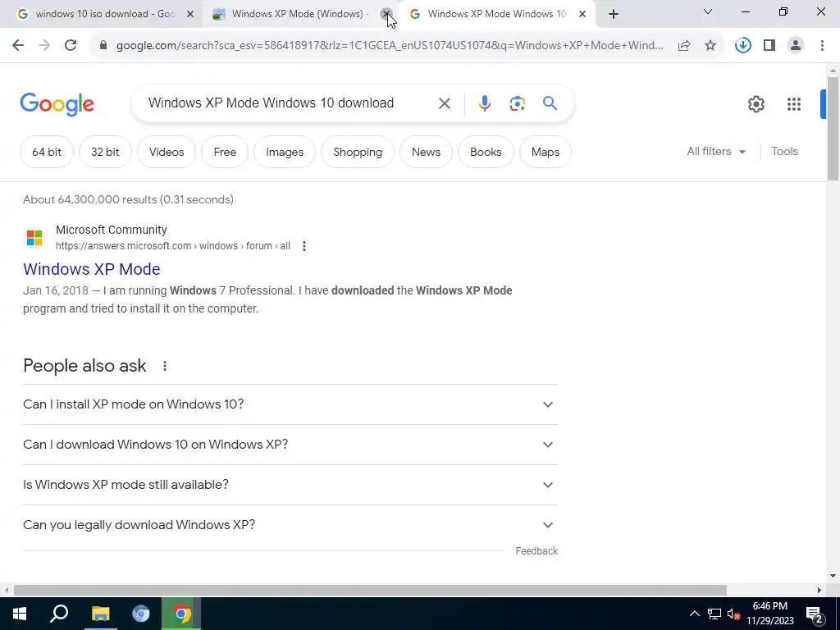Open the Windows Start menu
The height and width of the screenshot is (630, 840).
[x=20, y=614]
